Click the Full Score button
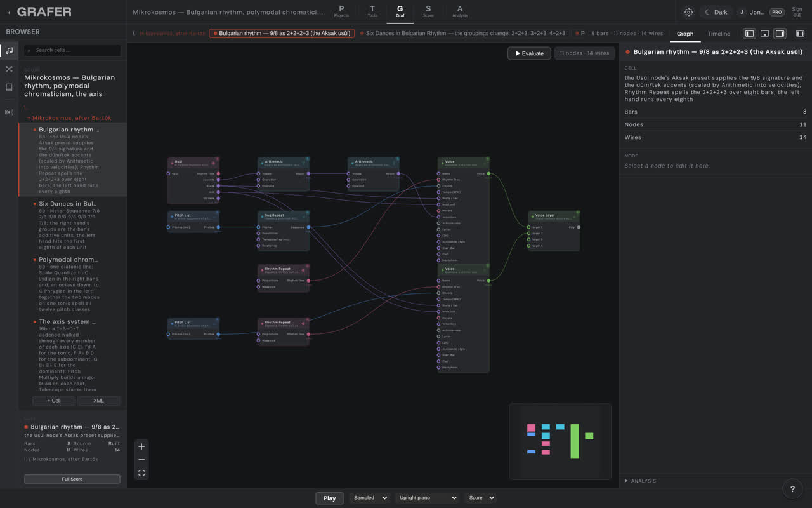Screen dimensions: 812x508 (x=72, y=479)
